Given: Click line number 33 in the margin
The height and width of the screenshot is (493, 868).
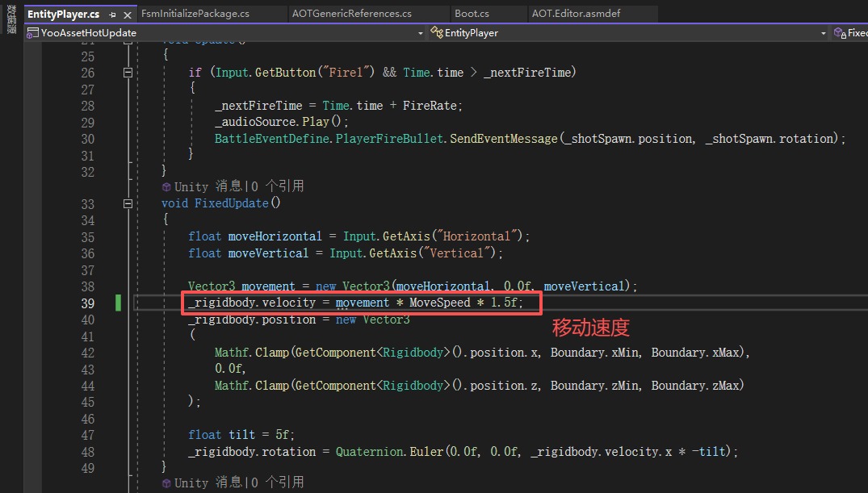Looking at the screenshot, I should click(x=88, y=204).
